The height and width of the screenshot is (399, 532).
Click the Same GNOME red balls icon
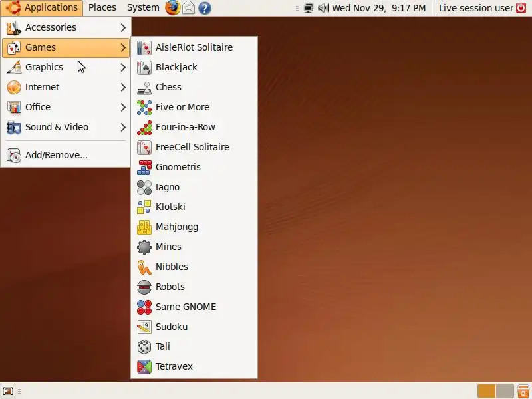[x=144, y=307]
